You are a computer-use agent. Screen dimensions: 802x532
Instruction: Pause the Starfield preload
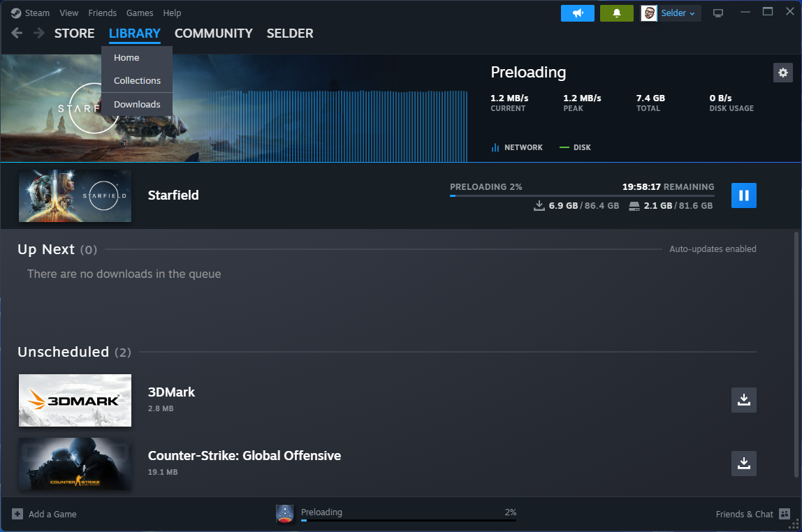click(x=743, y=195)
